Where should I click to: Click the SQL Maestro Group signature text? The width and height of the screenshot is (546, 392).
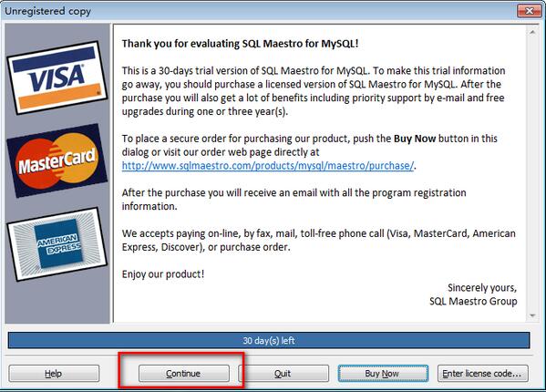[473, 301]
